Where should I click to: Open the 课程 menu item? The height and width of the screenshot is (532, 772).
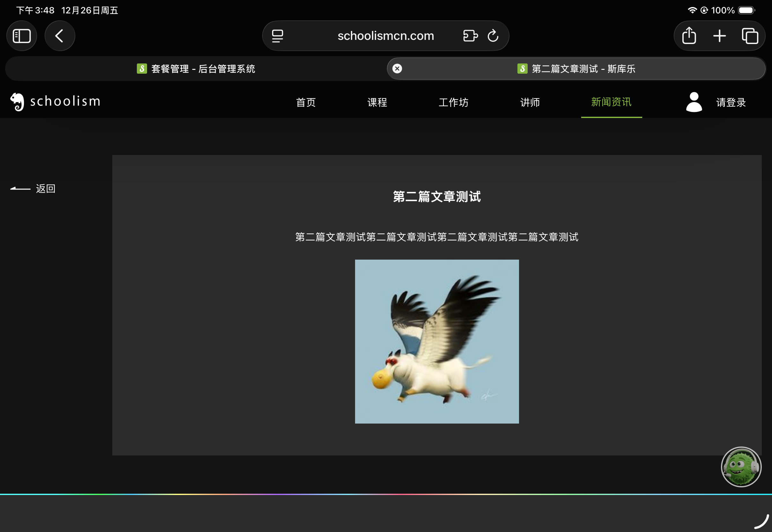[x=377, y=102]
